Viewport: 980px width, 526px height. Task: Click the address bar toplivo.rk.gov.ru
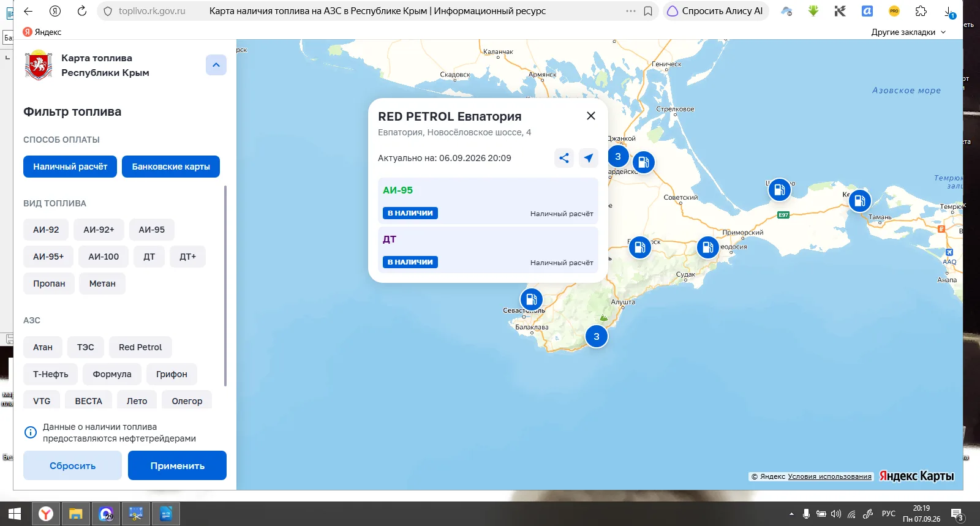(x=152, y=11)
